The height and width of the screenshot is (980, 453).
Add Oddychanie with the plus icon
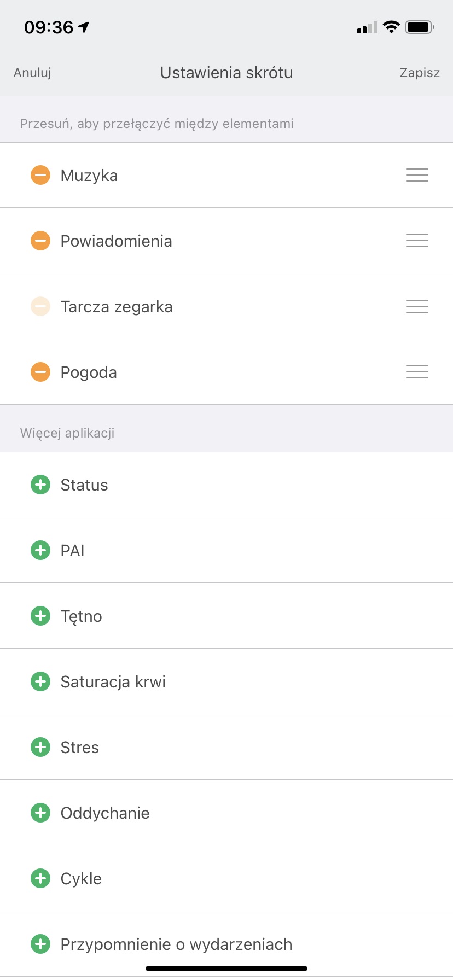pos(40,813)
